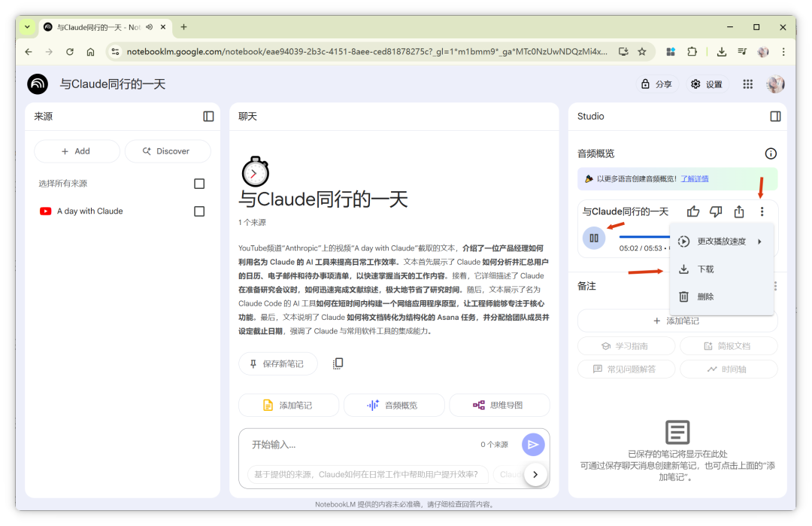Click the Add source button
The height and width of the screenshot is (526, 812).
pyautogui.click(x=77, y=151)
